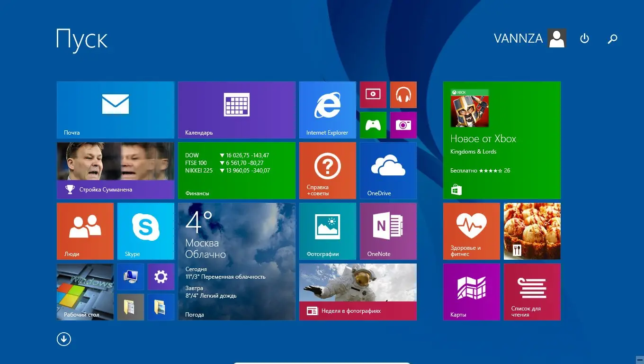This screenshot has height=364, width=644.
Task: Open the Список для чтения tile
Action: pos(532,291)
